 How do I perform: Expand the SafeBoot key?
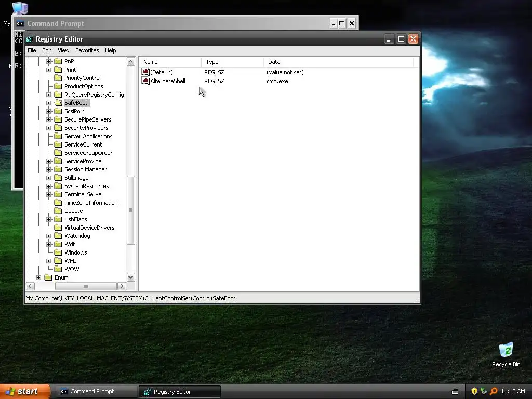click(x=48, y=103)
